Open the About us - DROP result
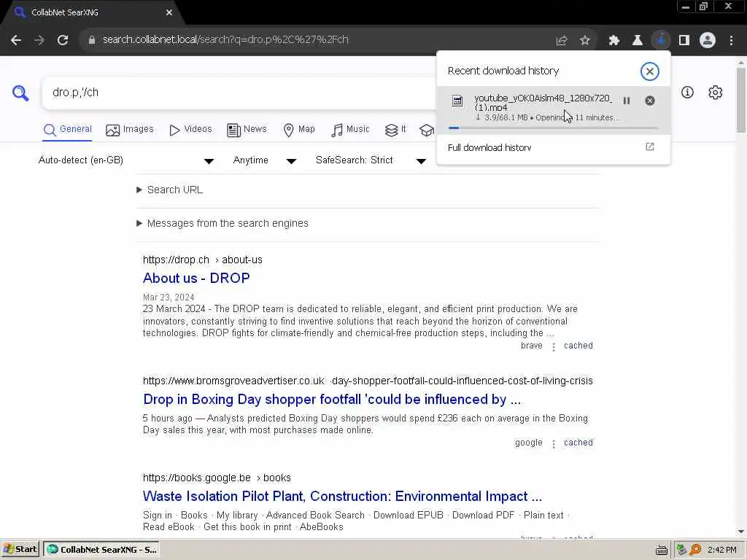This screenshot has height=560, width=747. click(x=196, y=278)
